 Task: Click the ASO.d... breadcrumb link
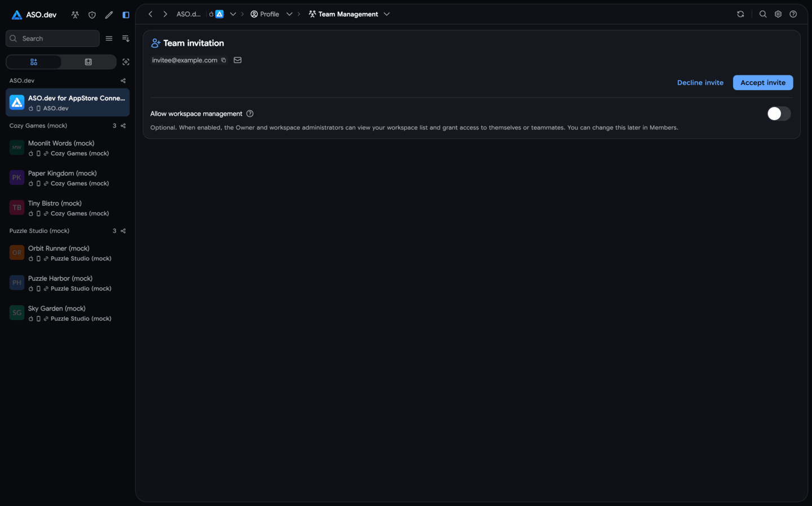tap(188, 14)
